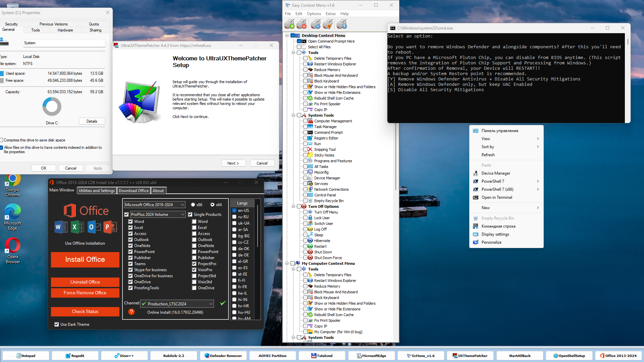
Task: Open Microsoft Edge desktop icon
Action: coord(12,217)
